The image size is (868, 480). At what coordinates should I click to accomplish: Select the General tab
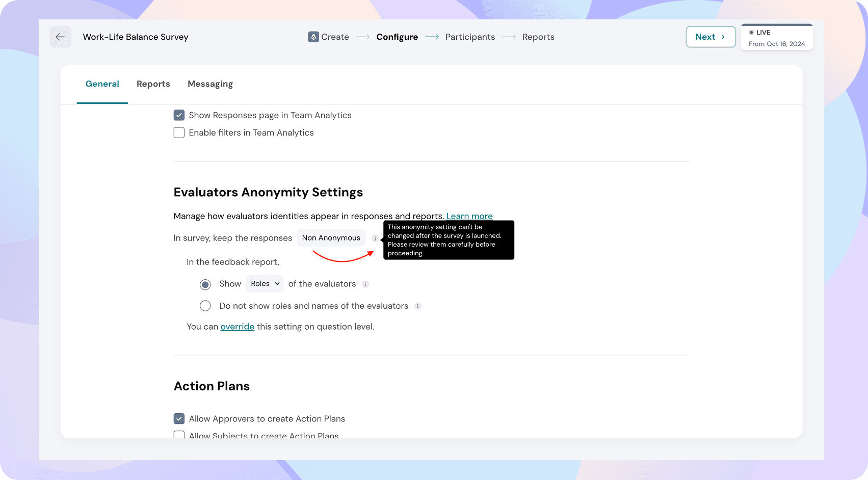[x=102, y=84]
